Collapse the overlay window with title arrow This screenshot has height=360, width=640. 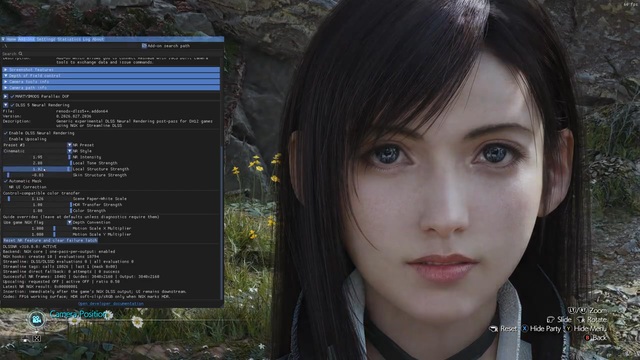pos(3,39)
